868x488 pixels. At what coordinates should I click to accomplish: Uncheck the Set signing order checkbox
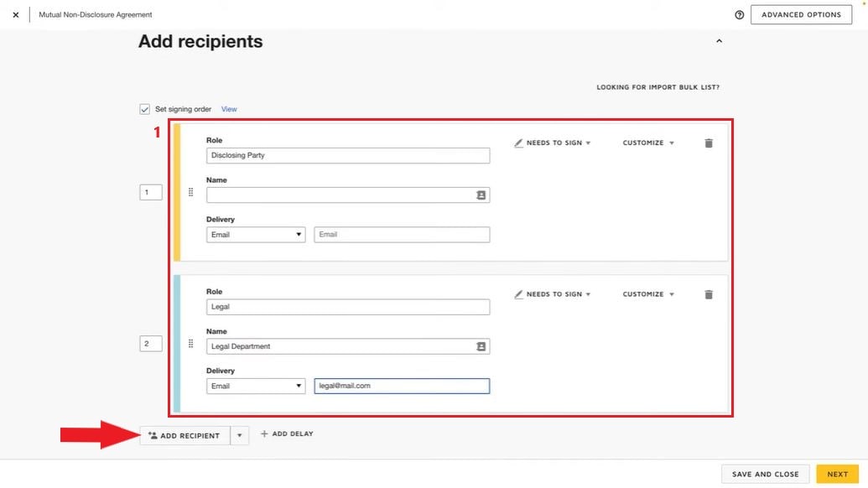coord(145,109)
